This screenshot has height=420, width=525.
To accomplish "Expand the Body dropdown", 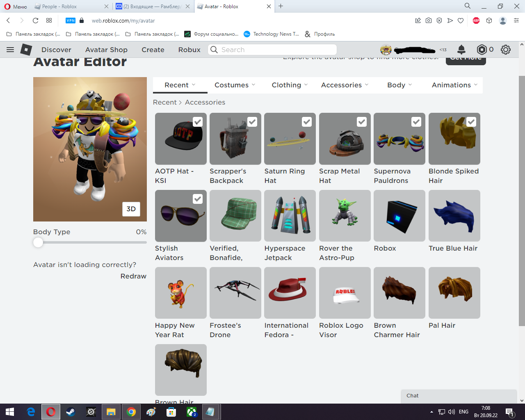I will 400,85.
